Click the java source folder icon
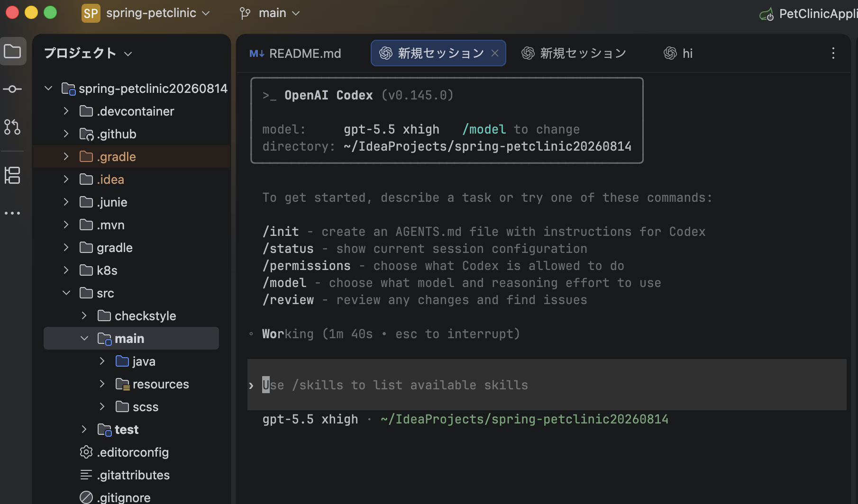The width and height of the screenshot is (858, 504). click(x=122, y=361)
